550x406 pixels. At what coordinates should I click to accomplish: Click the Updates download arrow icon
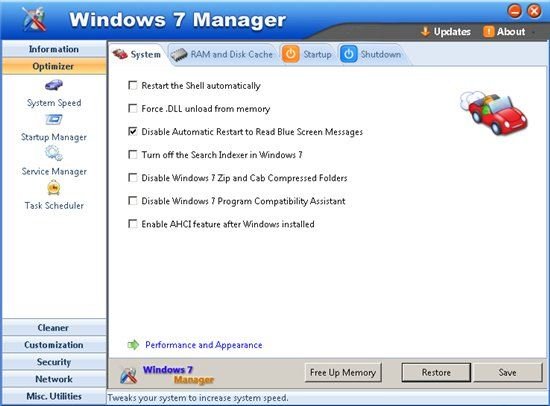[425, 32]
